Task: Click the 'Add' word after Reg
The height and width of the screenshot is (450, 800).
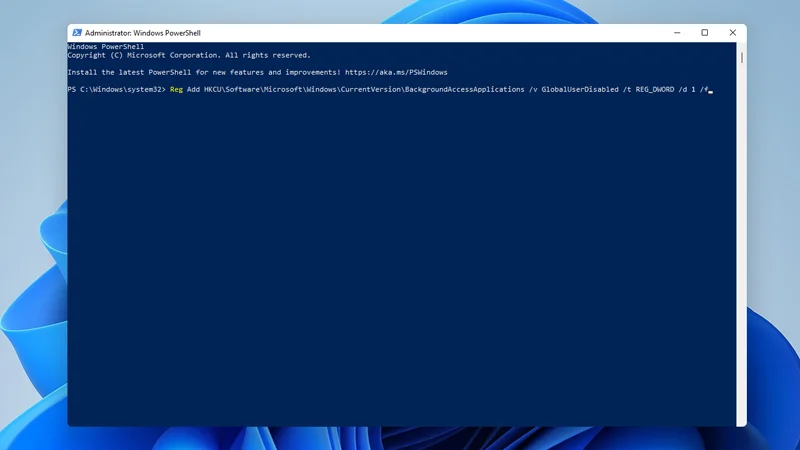Action: [193, 89]
